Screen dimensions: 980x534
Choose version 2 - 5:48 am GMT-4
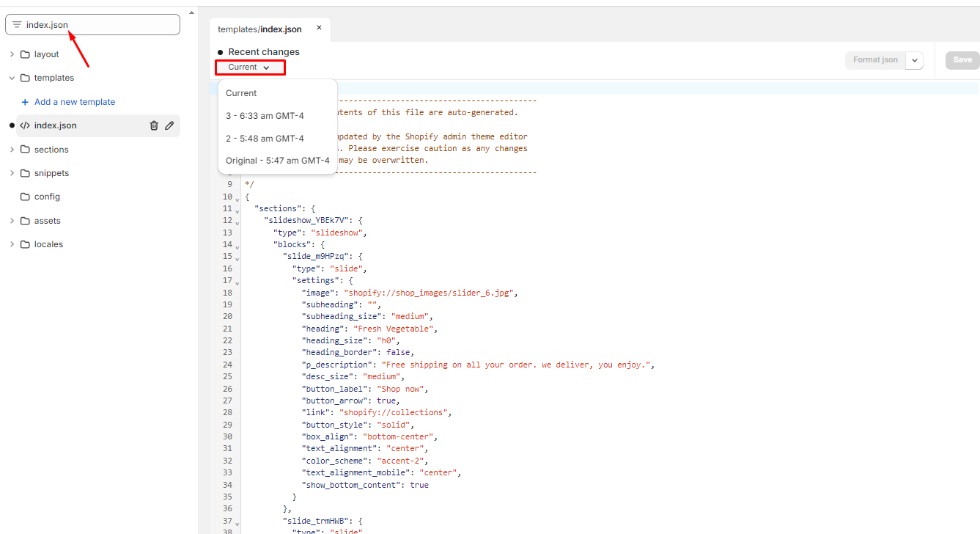(x=264, y=139)
